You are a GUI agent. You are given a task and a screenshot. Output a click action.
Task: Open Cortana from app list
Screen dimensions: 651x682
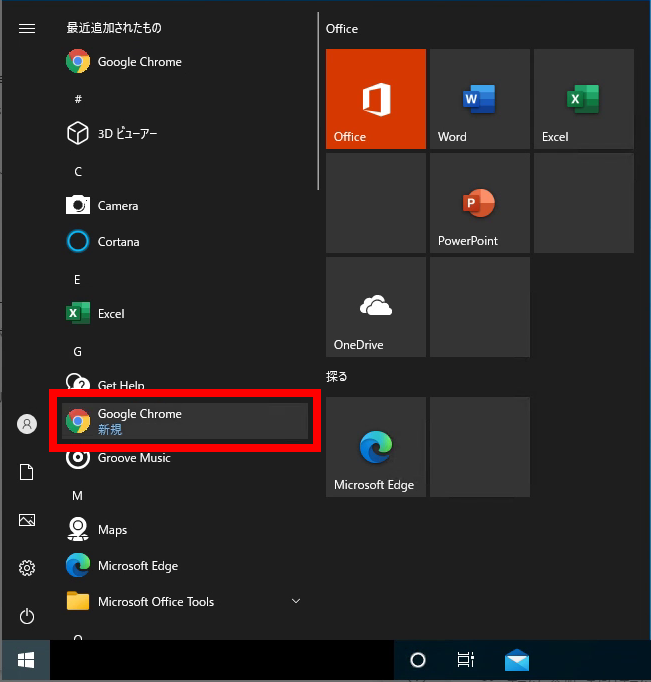click(x=185, y=241)
